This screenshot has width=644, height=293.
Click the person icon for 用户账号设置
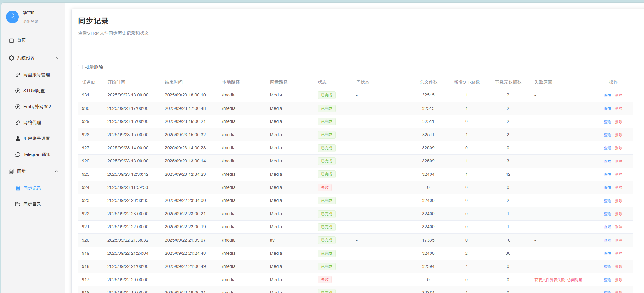pyautogui.click(x=18, y=139)
